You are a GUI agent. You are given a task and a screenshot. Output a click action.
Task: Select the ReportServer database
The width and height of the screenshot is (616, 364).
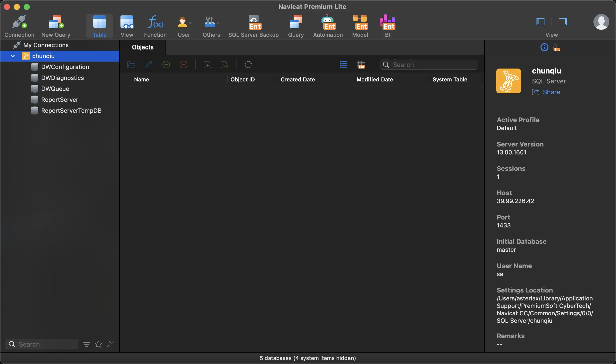60,100
